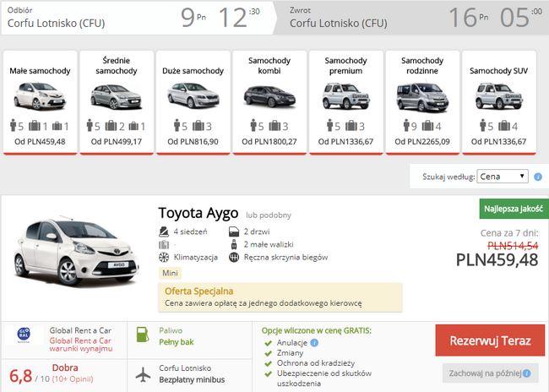
Task: Click the 6,8 rating score
Action: coord(21,376)
